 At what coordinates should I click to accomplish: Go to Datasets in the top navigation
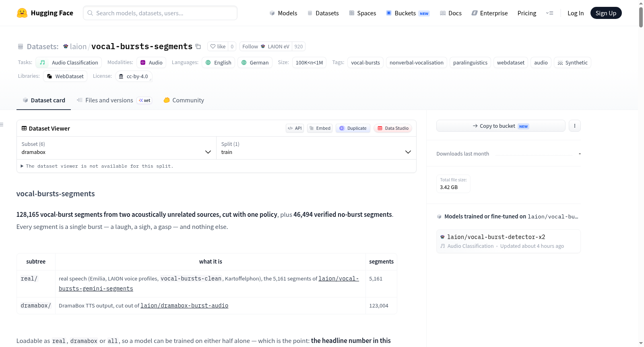(x=323, y=13)
